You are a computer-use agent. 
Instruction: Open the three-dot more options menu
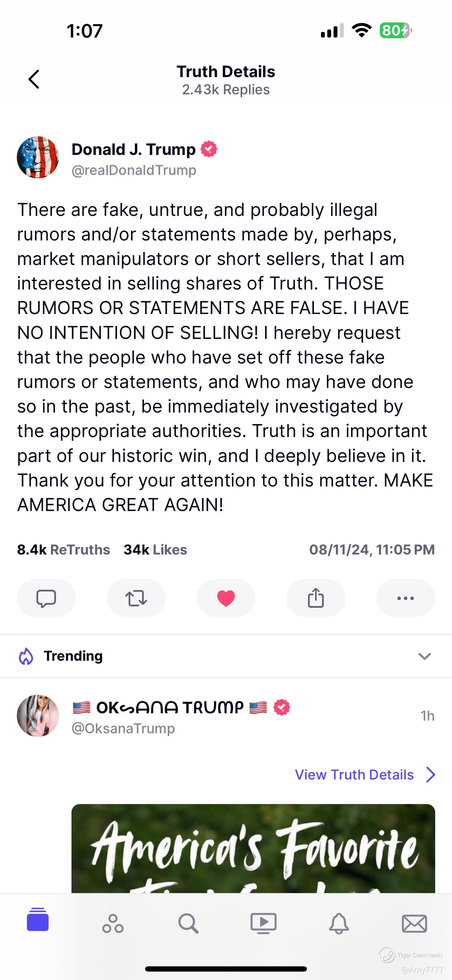(x=405, y=598)
